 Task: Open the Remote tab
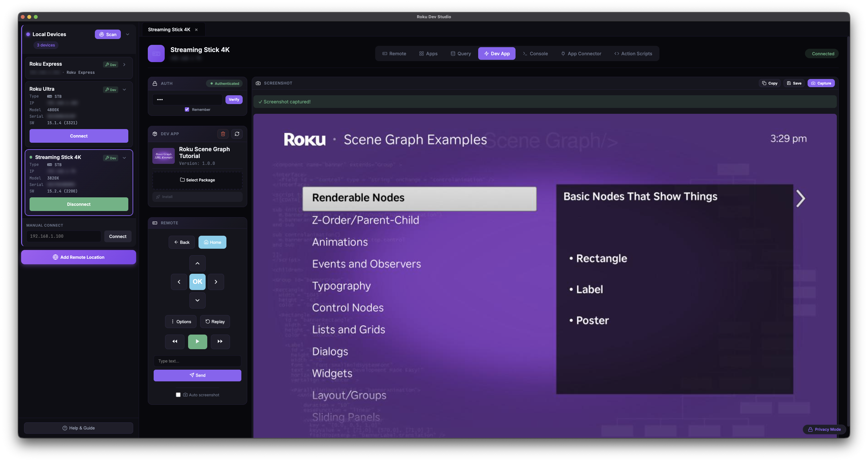pos(394,54)
